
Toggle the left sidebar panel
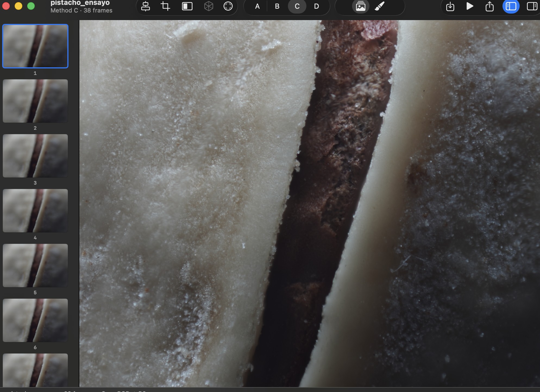pyautogui.click(x=511, y=6)
